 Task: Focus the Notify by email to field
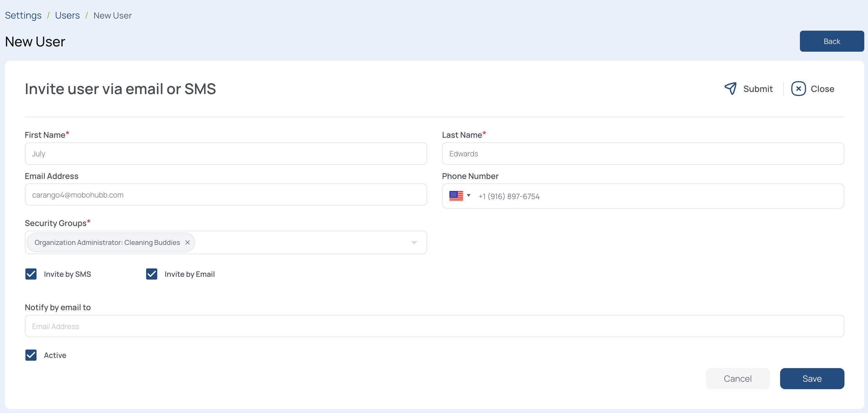[x=434, y=326]
